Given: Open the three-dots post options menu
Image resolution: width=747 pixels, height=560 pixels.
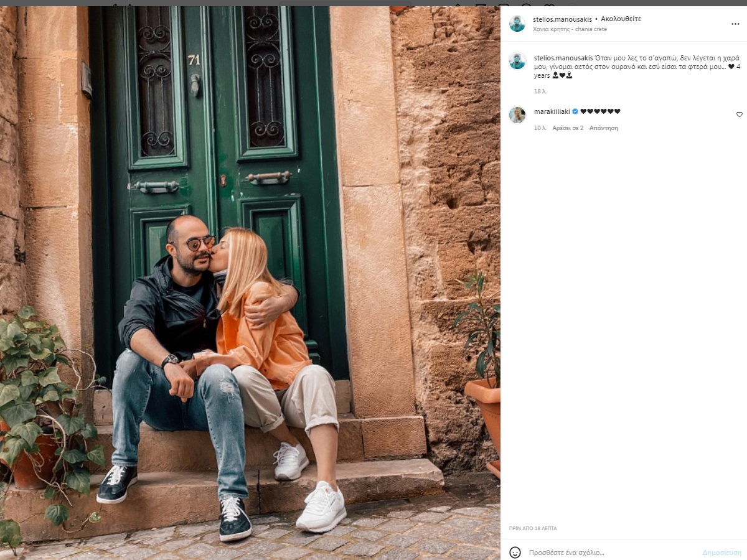Looking at the screenshot, I should 735,24.
